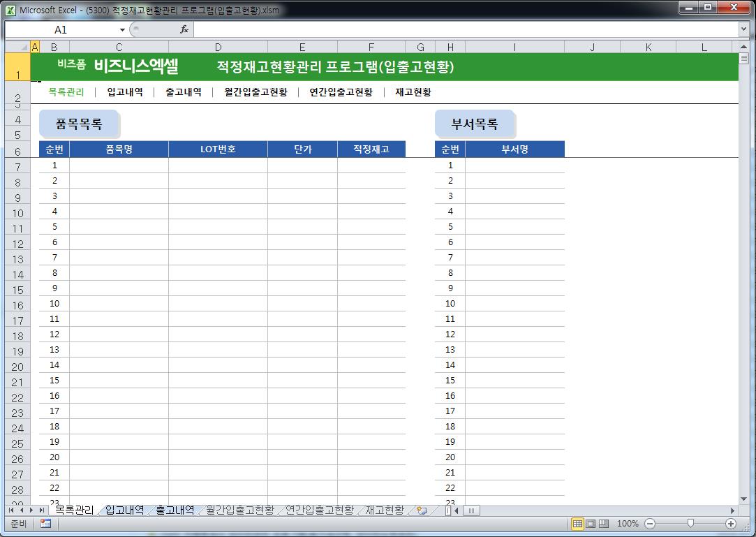The height and width of the screenshot is (537, 756).
Task: Switch to the 월간입출고현황 sheet tab
Action: [x=239, y=510]
